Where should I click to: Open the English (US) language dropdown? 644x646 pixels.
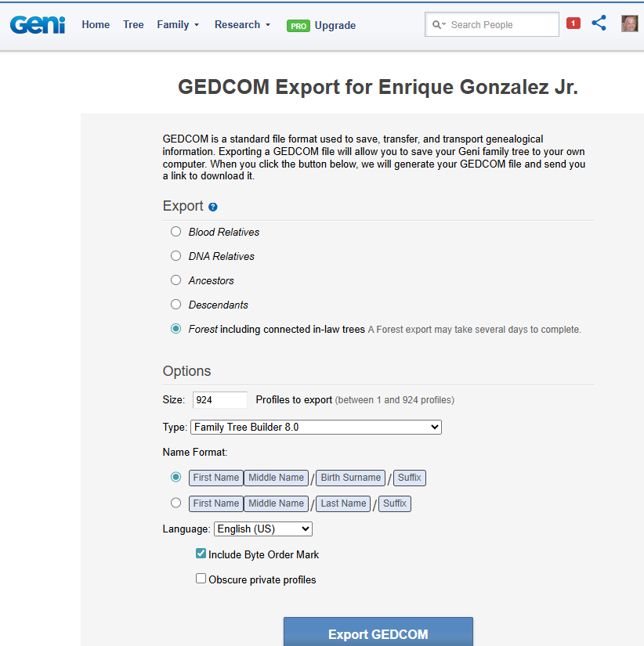[x=263, y=529]
